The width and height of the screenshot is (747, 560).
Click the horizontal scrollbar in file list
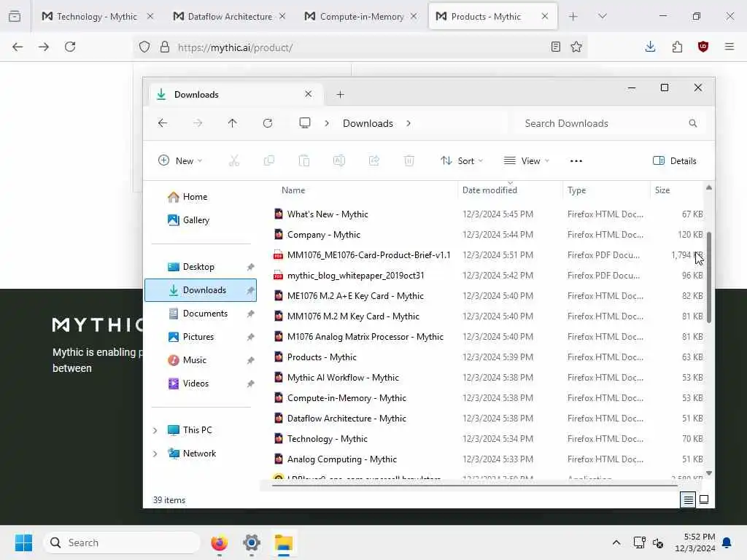tap(474, 486)
